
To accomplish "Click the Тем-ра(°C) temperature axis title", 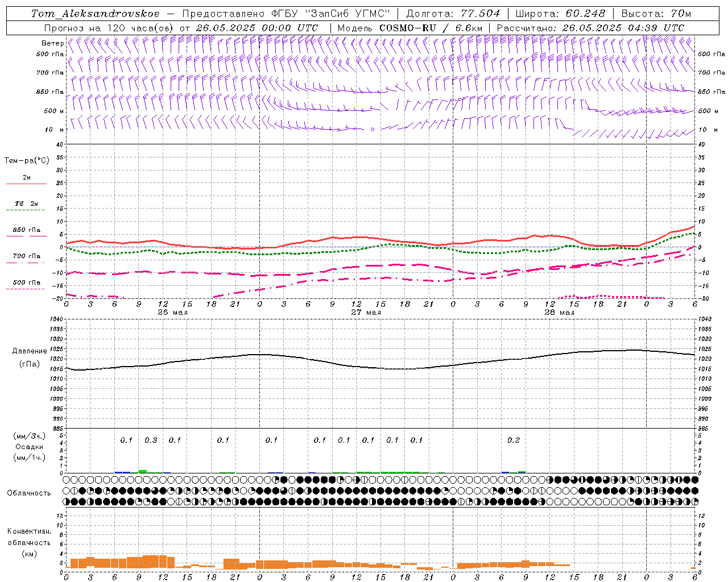I will [x=27, y=161].
